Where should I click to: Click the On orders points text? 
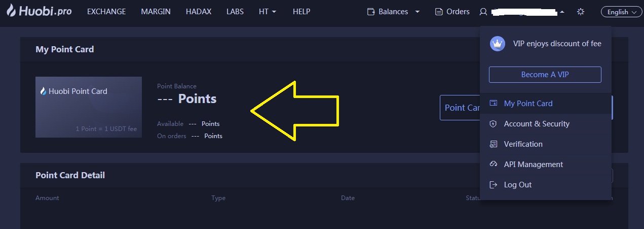point(190,136)
